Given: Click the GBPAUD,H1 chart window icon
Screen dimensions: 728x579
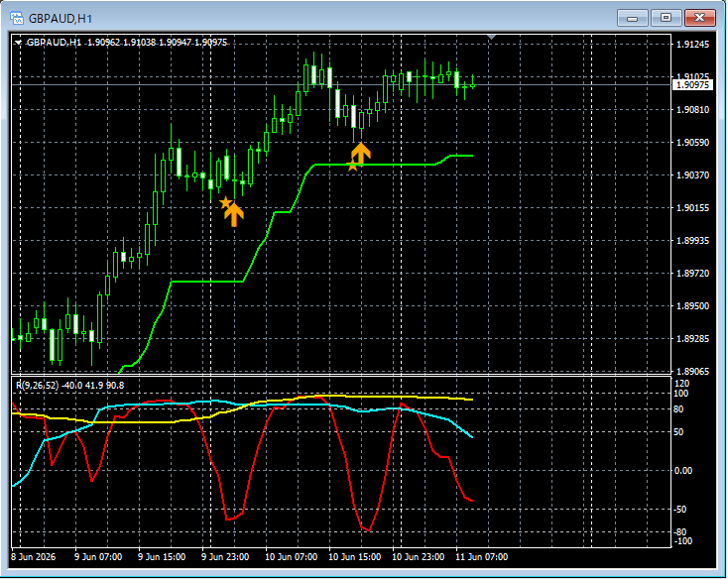Looking at the screenshot, I should 17,18.
